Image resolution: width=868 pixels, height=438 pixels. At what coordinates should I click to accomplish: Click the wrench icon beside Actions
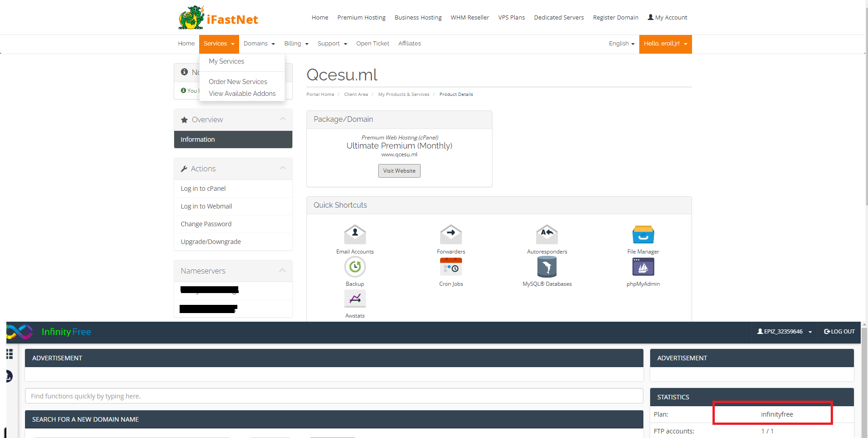[184, 169]
